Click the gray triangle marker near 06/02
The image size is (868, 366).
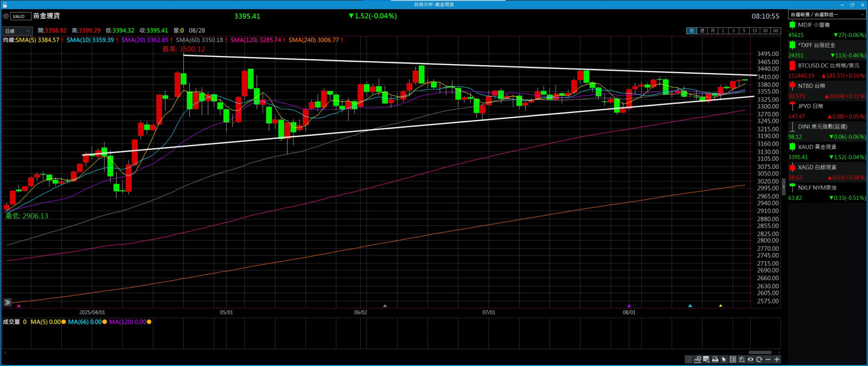385,306
